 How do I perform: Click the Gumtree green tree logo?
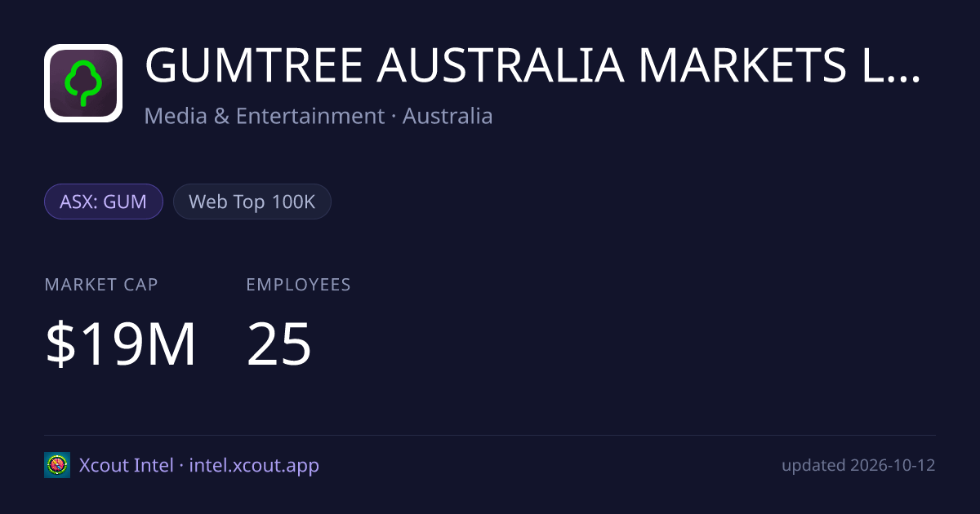[83, 83]
